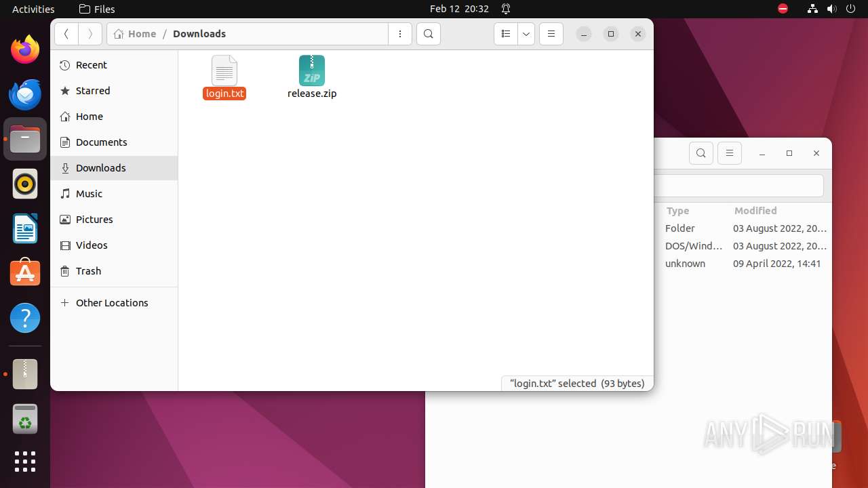Click the release.zip file name label
The height and width of the screenshot is (488, 868).
[x=312, y=94]
